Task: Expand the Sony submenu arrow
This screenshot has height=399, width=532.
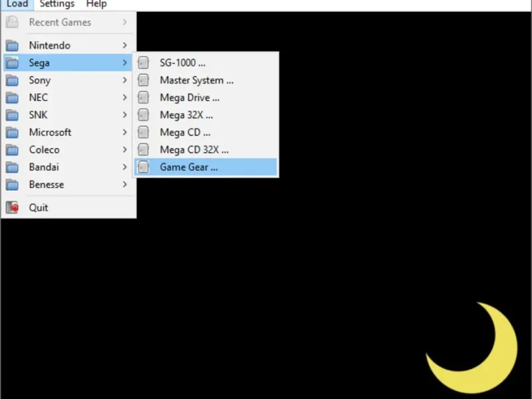Action: click(x=125, y=80)
